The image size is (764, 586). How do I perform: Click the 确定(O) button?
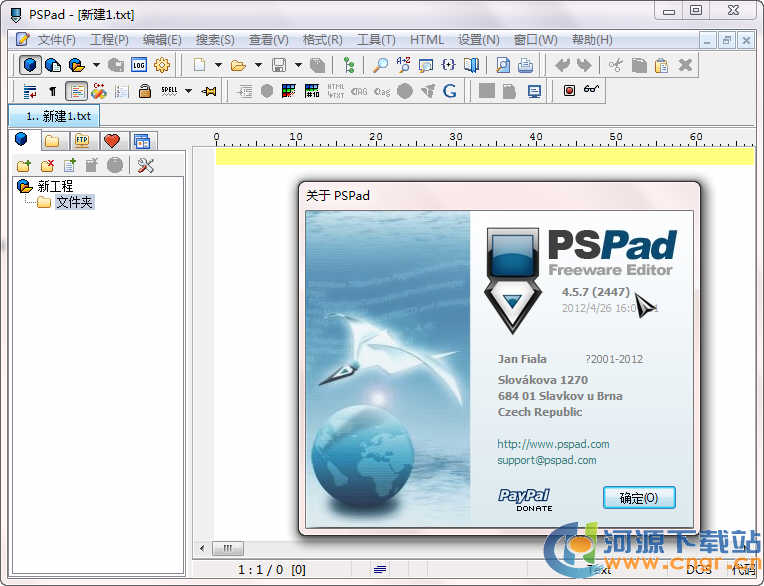point(639,497)
